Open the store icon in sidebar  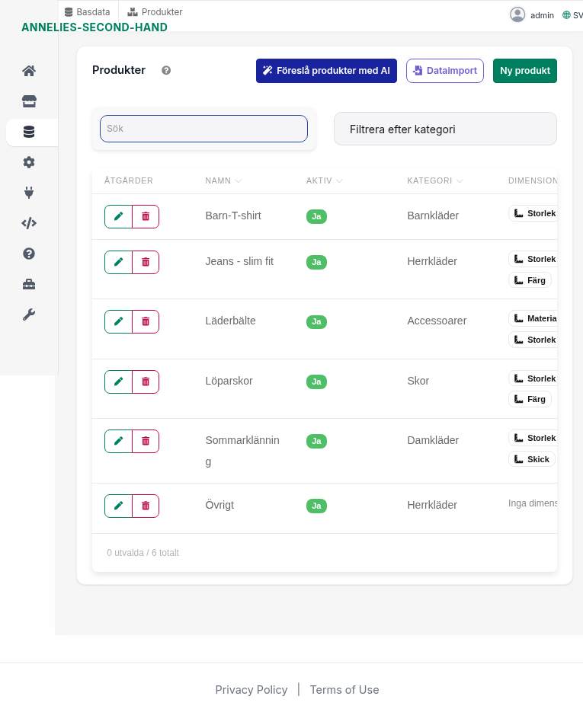[x=29, y=101]
